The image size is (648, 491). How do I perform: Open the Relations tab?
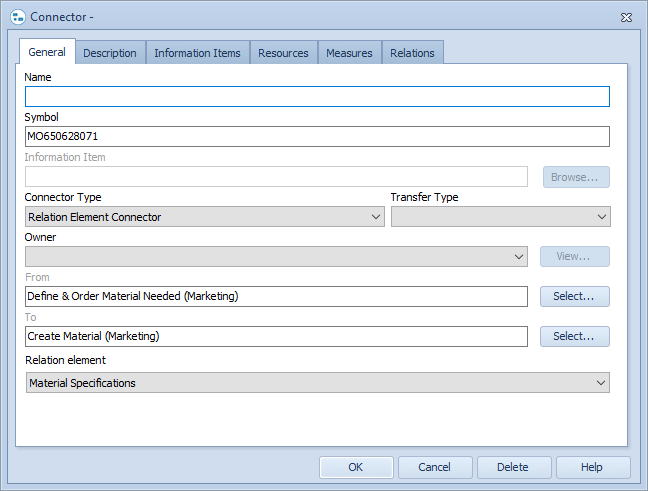click(x=412, y=53)
